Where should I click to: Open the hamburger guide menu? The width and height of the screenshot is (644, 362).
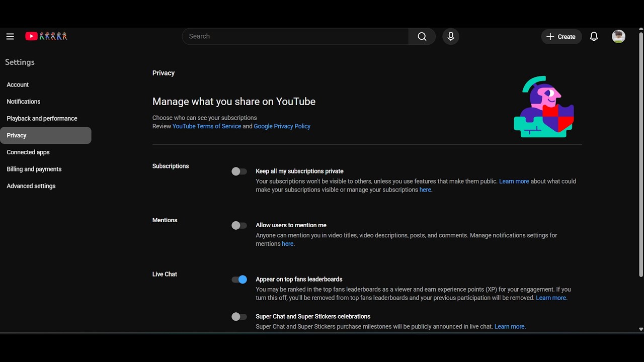pos(10,36)
